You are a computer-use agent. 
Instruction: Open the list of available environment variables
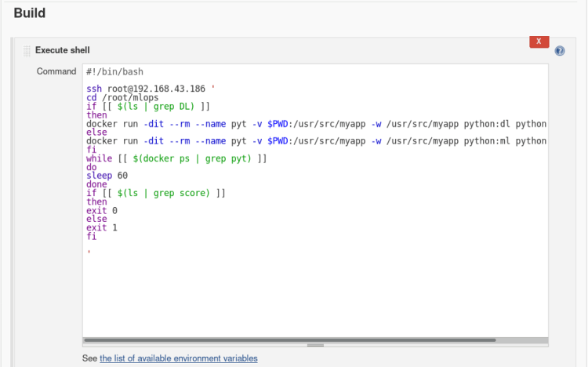point(178,358)
